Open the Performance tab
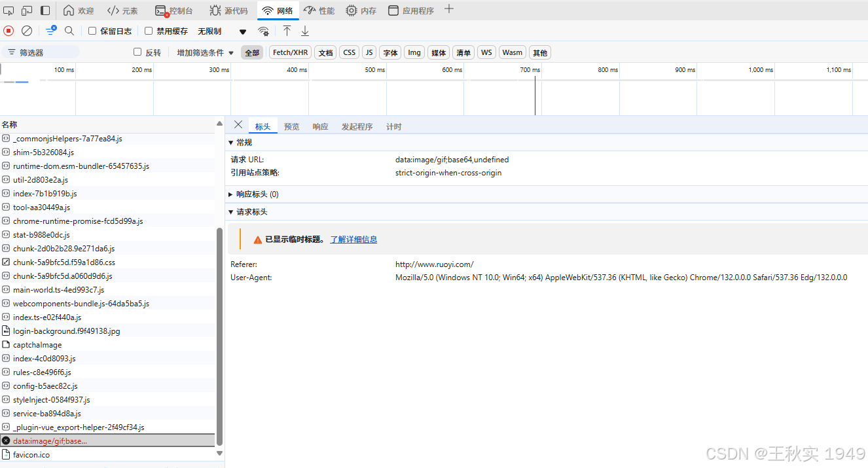Screen dimensions: 868x468 [319, 10]
